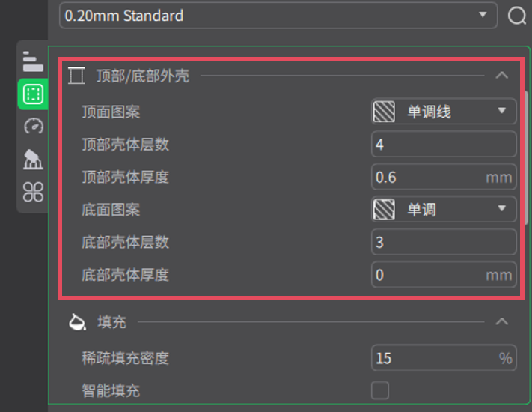This screenshot has width=532, height=412.
Task: Enable the 智能填充 checkbox
Action: point(380,390)
